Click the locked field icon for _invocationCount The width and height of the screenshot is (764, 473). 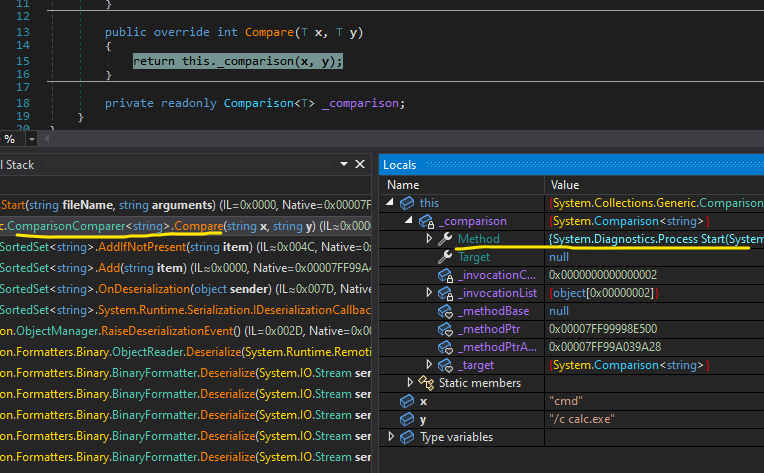pyautogui.click(x=445, y=275)
